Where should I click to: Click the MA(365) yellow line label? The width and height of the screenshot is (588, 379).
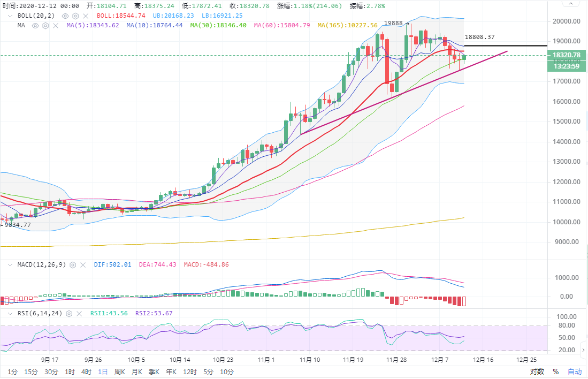tap(347, 25)
